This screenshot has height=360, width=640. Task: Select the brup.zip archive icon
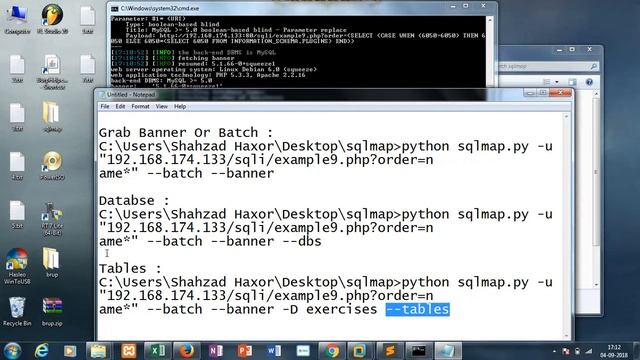tap(52, 311)
